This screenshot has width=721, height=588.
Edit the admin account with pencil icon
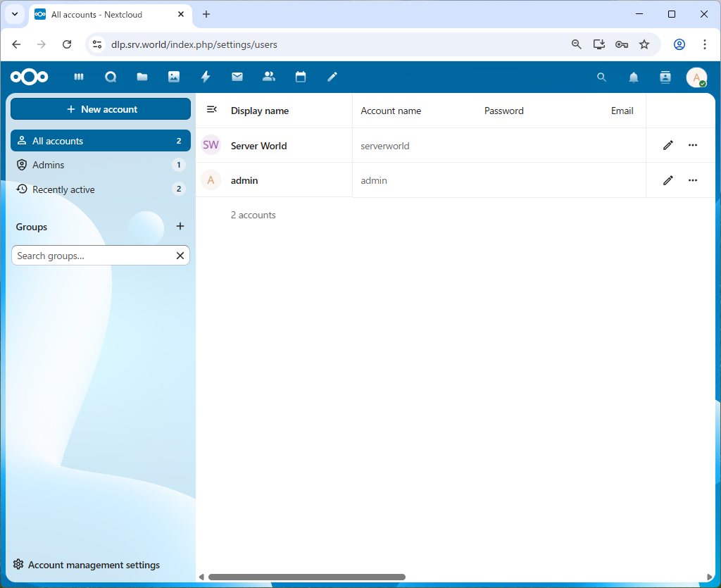tap(668, 180)
